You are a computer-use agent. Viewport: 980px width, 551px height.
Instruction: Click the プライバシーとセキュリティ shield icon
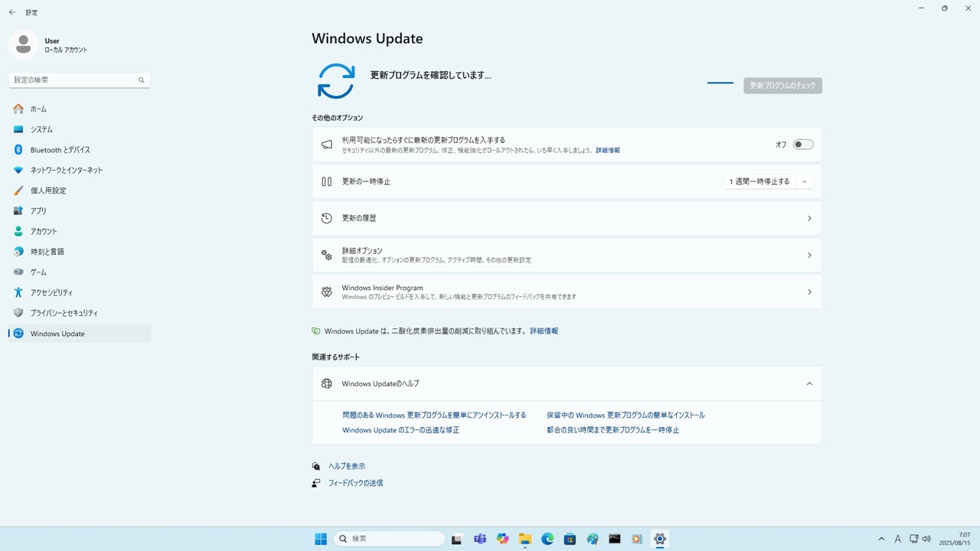(18, 313)
